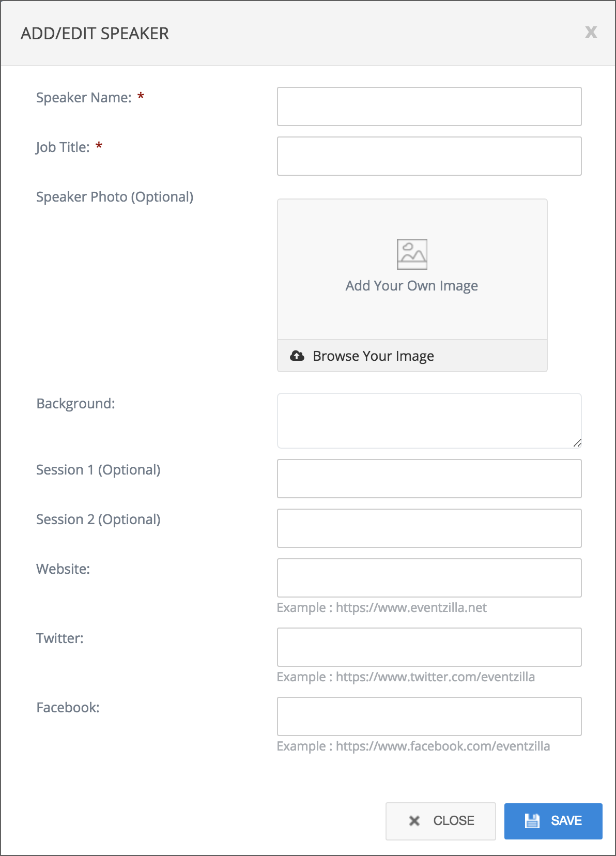Focus the Website URL field
This screenshot has height=856, width=616.
pos(429,578)
